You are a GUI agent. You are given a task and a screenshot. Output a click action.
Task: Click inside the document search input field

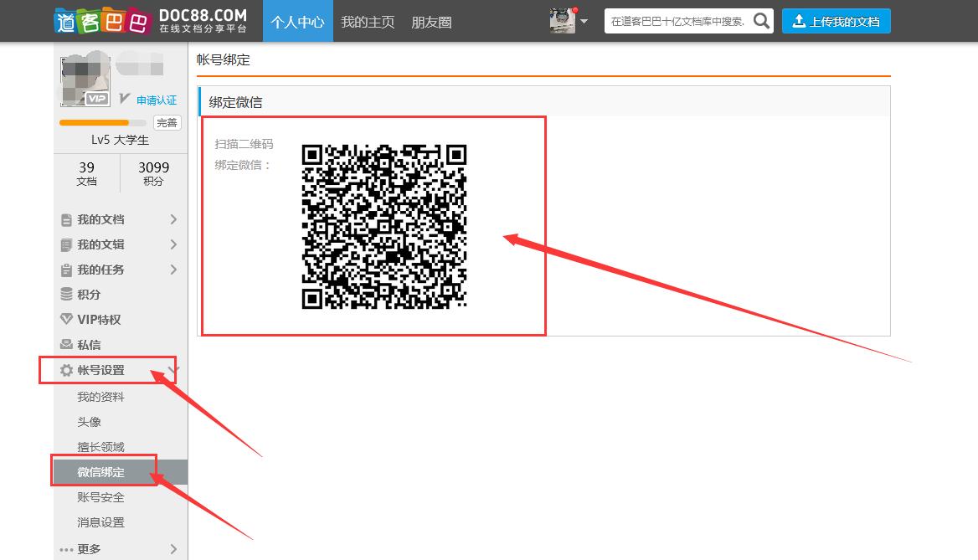(x=678, y=21)
